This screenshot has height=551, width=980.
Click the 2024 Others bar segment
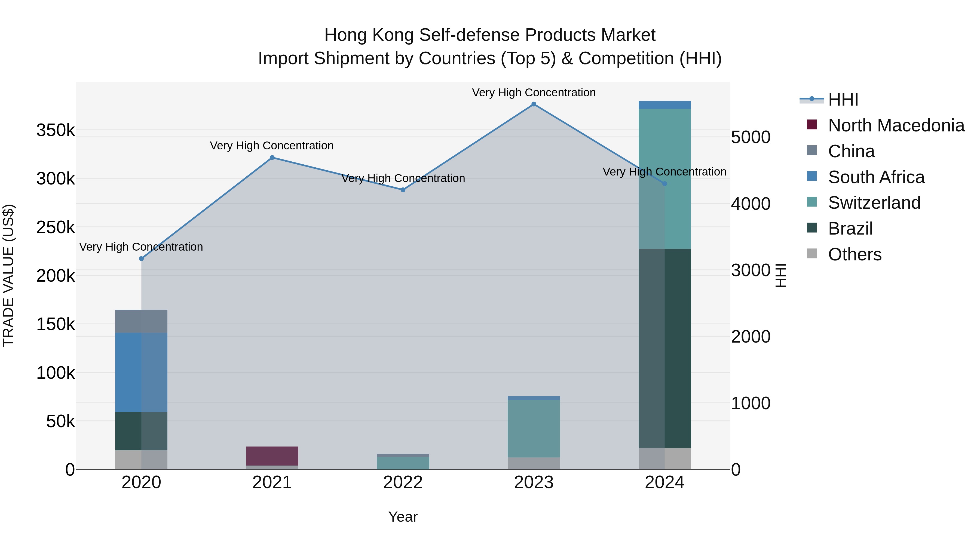pos(664,458)
